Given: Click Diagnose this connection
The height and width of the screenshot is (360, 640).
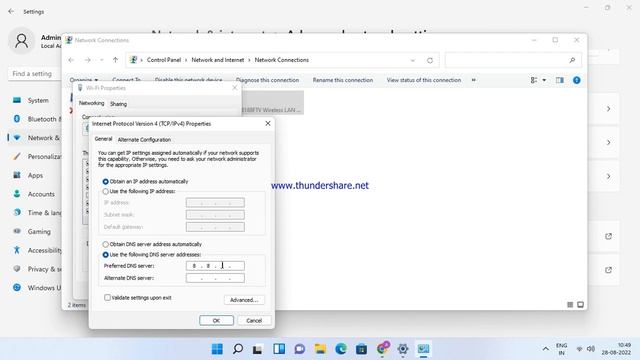Looking at the screenshot, I should pyautogui.click(x=267, y=80).
